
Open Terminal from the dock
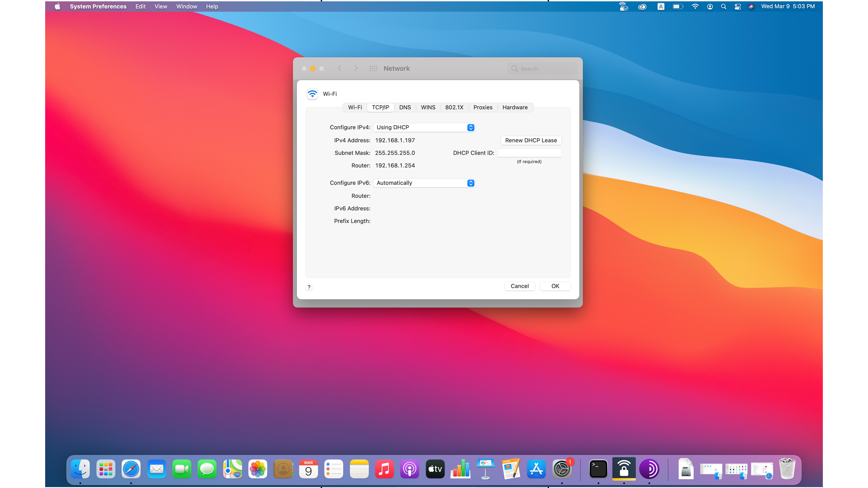(x=598, y=468)
